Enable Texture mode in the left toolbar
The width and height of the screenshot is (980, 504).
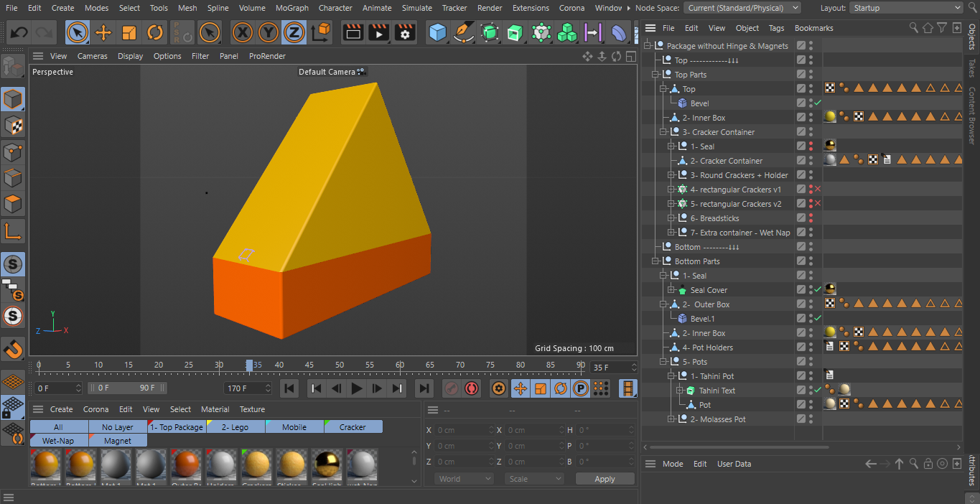pos(13,126)
